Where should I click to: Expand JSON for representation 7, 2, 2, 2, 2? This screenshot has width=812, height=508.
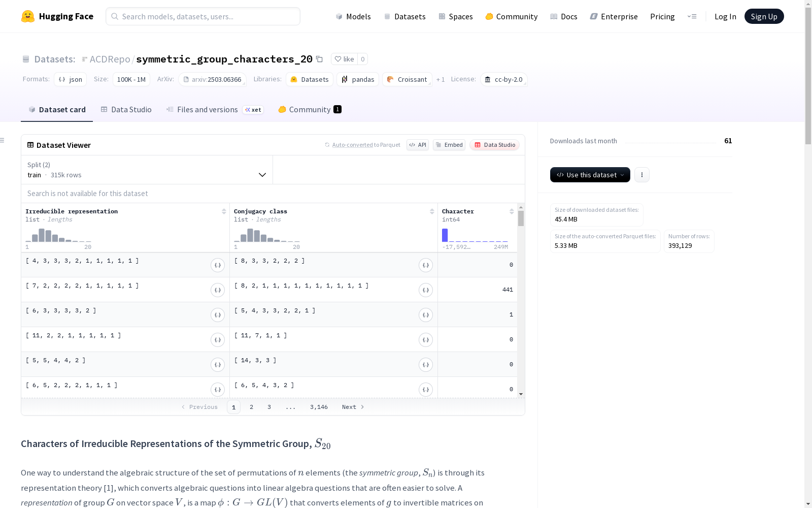(218, 290)
